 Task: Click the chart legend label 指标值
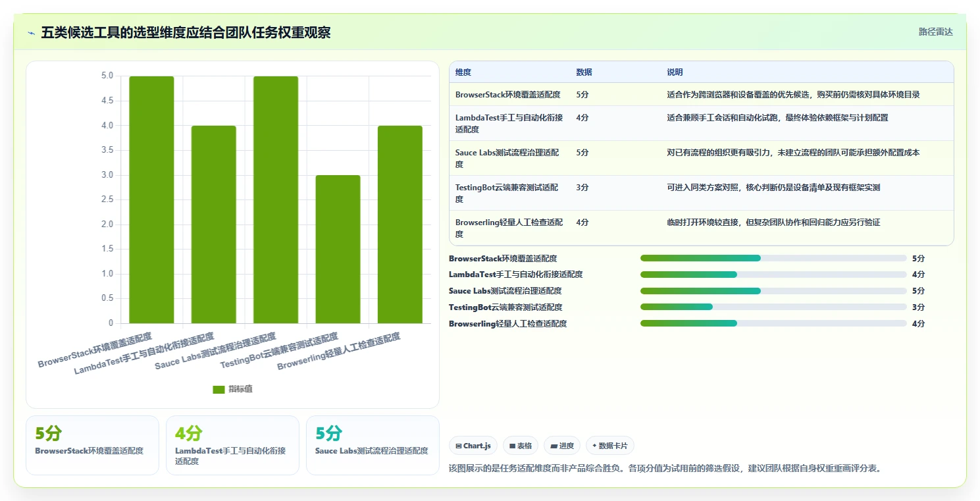240,389
